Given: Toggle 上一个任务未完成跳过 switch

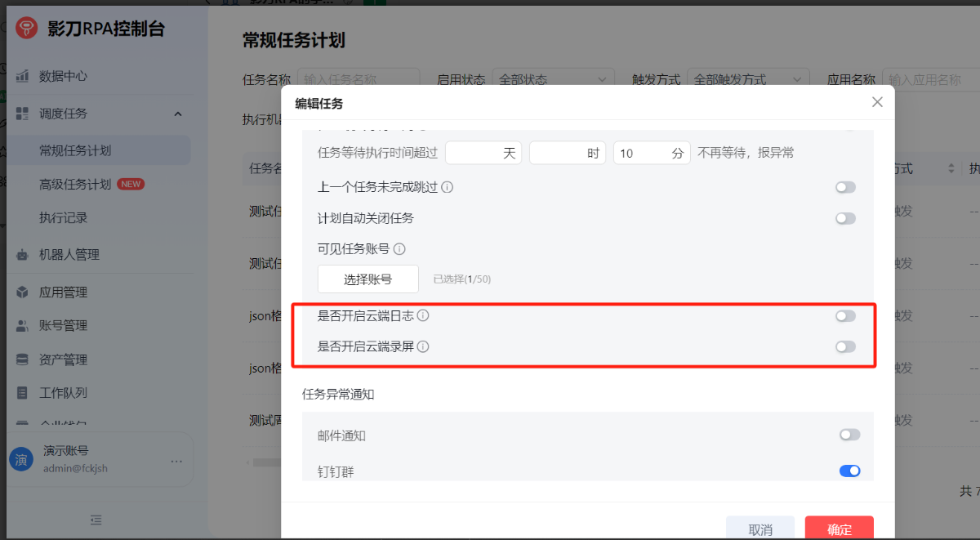Looking at the screenshot, I should click(845, 187).
